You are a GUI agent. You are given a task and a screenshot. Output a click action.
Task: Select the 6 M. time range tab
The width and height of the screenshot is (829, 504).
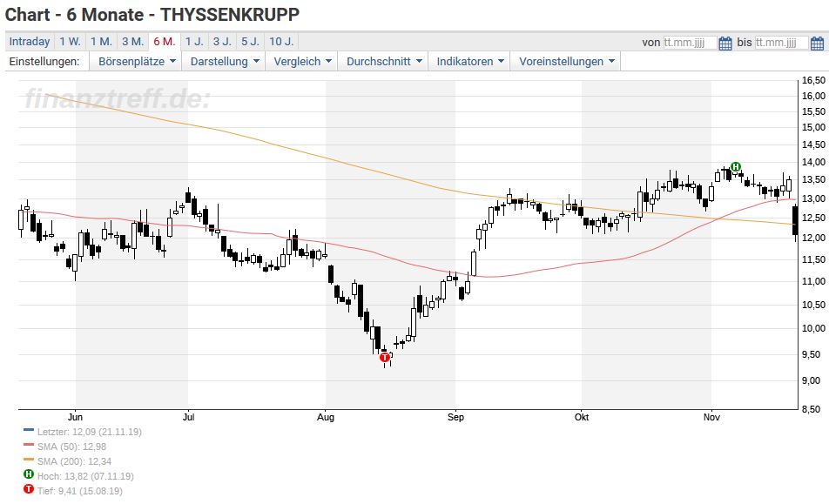(x=165, y=42)
